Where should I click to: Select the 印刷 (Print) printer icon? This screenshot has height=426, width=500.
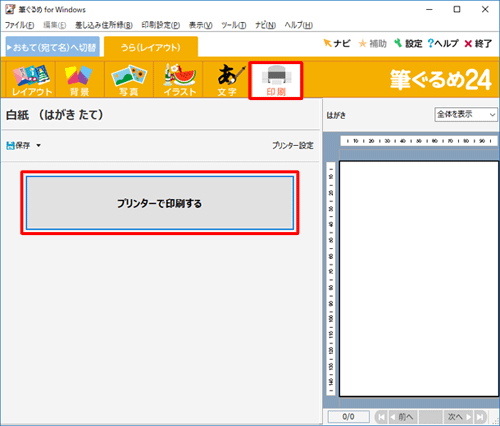coord(276,80)
